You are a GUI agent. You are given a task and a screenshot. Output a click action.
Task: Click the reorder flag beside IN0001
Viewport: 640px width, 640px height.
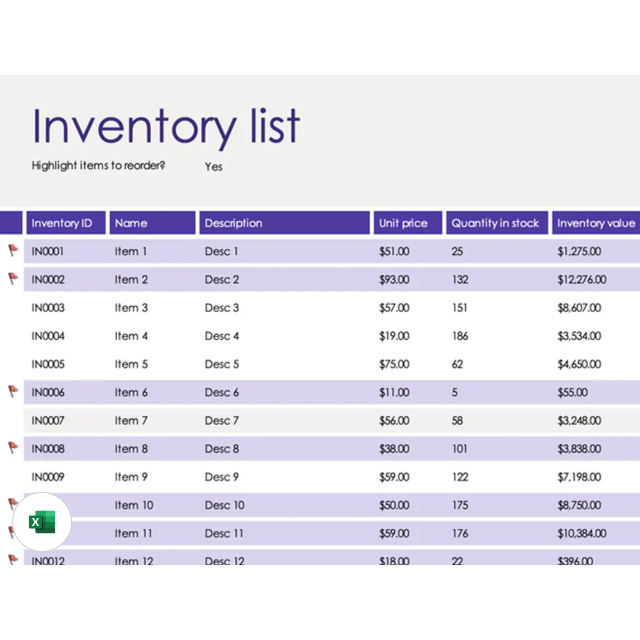point(13,250)
